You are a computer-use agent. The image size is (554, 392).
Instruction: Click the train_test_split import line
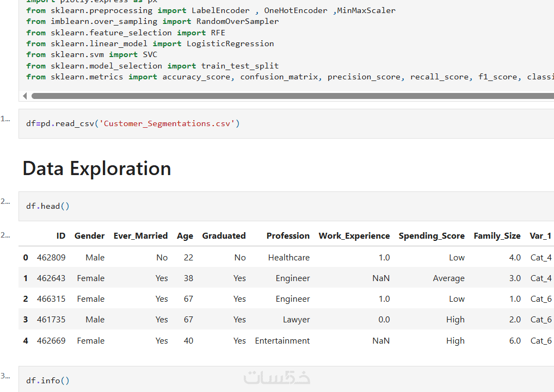152,66
